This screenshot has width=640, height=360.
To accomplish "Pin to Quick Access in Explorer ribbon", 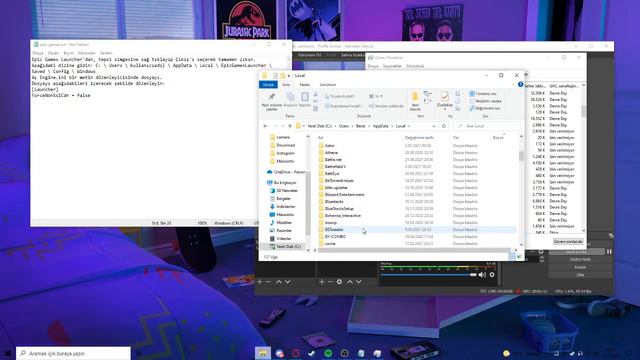I will click(x=271, y=101).
